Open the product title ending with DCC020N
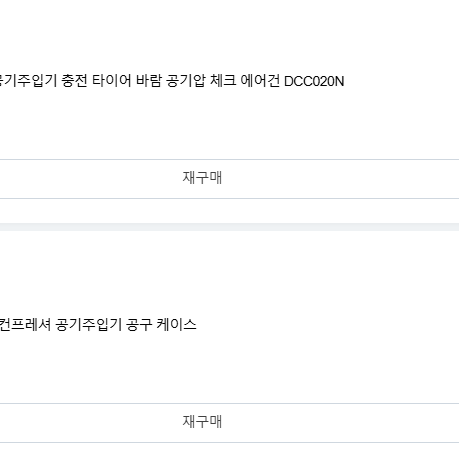Image resolution: width=459 pixels, height=459 pixels. [x=172, y=81]
